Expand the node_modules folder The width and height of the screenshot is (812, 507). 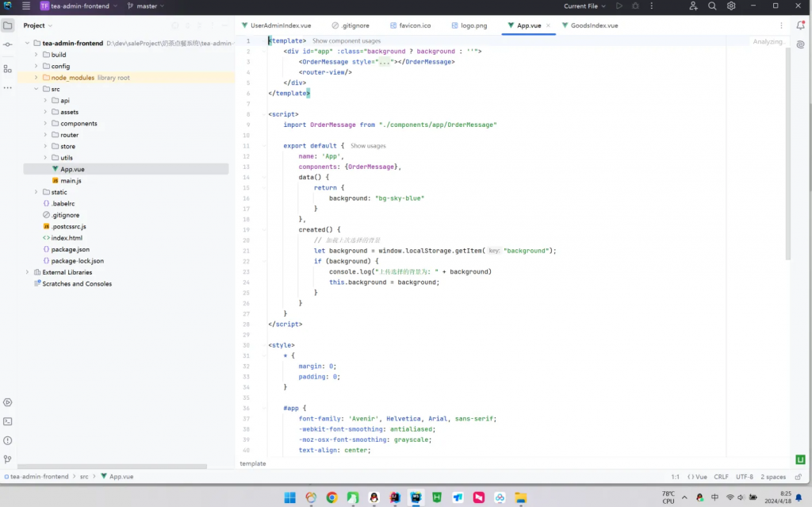pyautogui.click(x=36, y=78)
